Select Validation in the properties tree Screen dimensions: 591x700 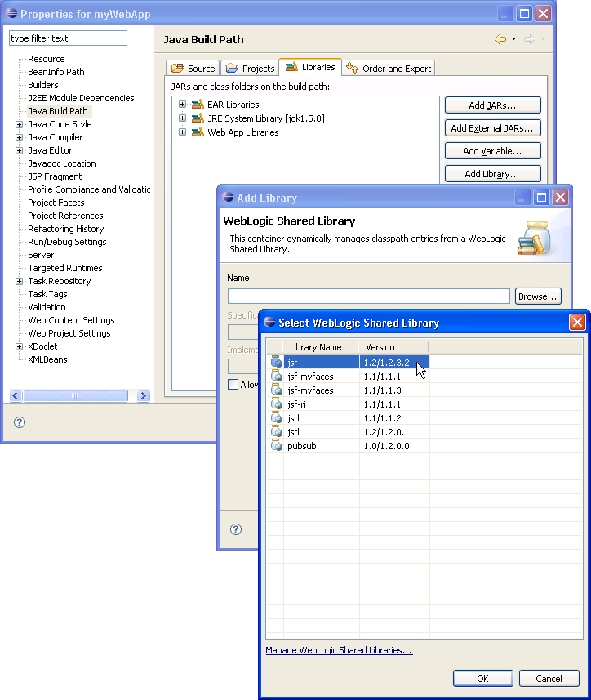coord(47,307)
